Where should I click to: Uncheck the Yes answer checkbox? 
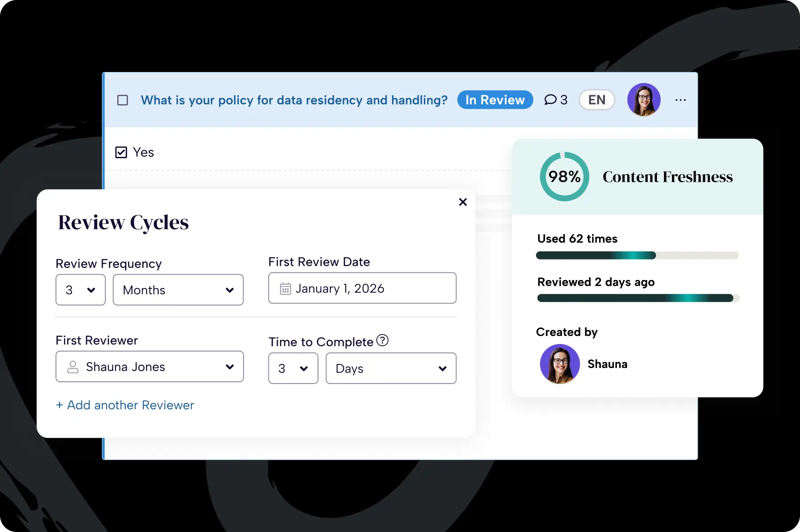point(121,152)
